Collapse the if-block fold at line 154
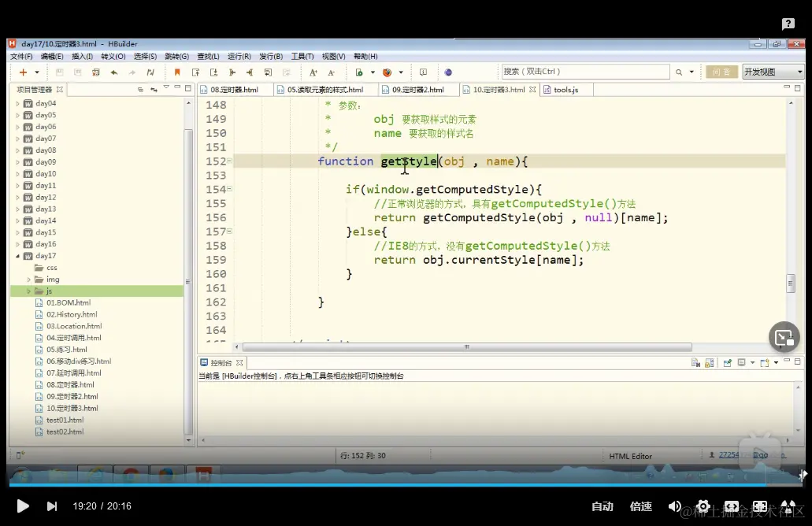The width and height of the screenshot is (812, 526). point(229,189)
